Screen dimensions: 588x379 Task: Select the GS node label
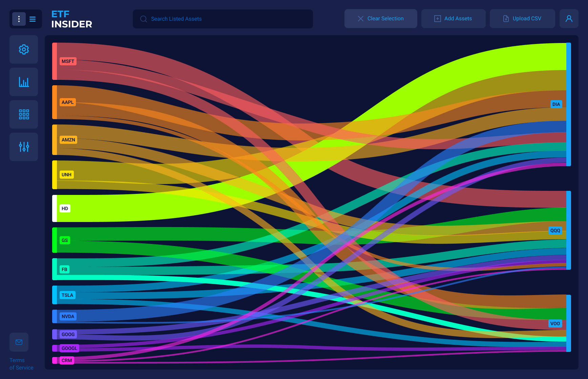65,240
